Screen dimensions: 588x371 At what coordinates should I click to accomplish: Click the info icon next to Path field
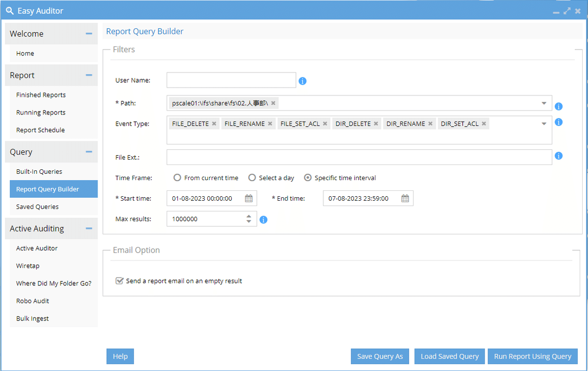pos(559,106)
